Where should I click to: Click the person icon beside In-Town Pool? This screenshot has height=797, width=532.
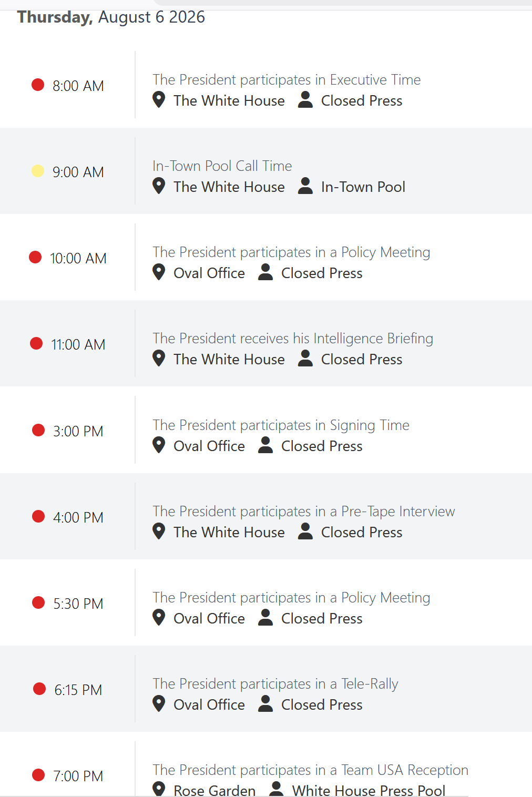coord(305,186)
